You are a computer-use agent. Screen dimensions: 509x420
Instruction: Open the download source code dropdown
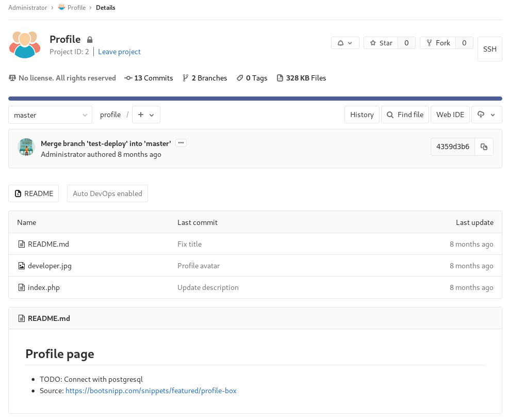pyautogui.click(x=486, y=115)
